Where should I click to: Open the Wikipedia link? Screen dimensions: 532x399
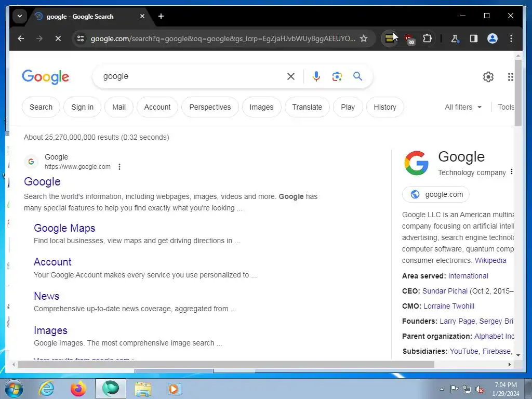click(x=490, y=260)
